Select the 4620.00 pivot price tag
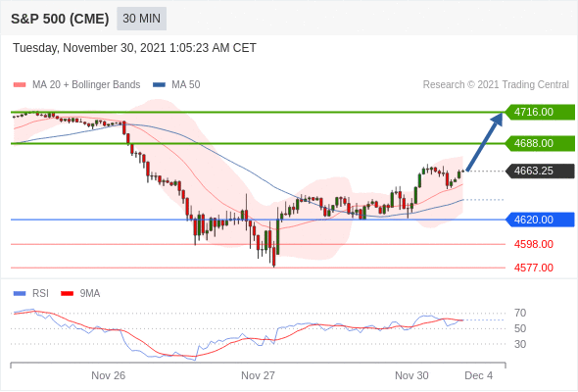The width and height of the screenshot is (578, 392). click(x=539, y=220)
